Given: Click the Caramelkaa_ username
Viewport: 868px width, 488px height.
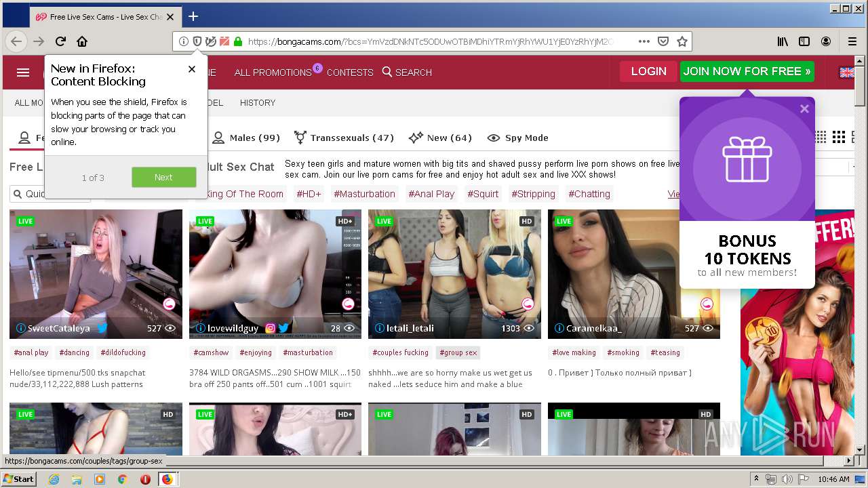Looking at the screenshot, I should pyautogui.click(x=594, y=328).
